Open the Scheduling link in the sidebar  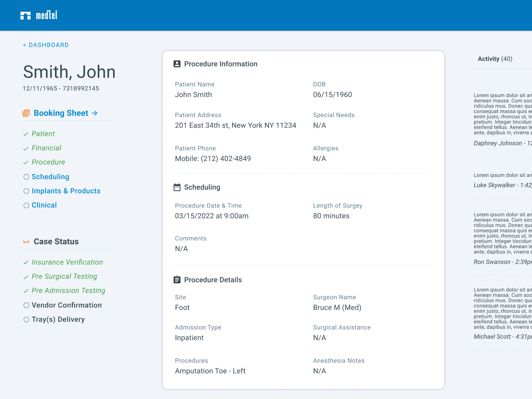51,177
